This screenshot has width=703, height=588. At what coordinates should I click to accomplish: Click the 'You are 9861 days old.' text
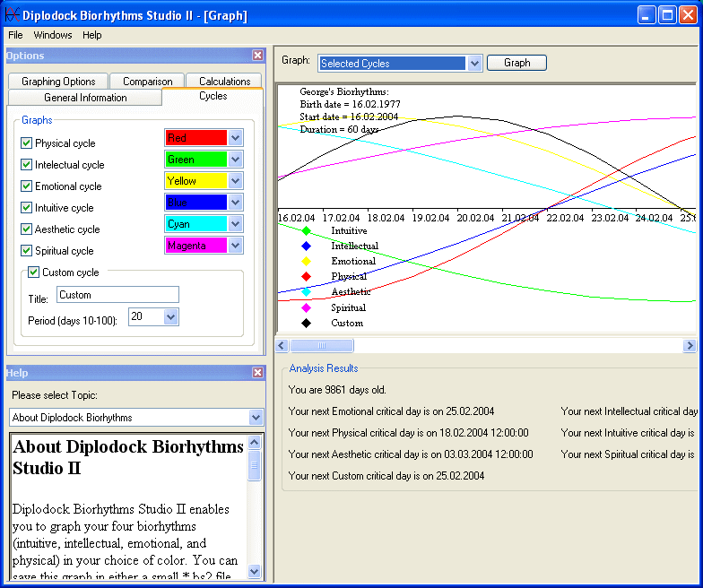click(337, 389)
